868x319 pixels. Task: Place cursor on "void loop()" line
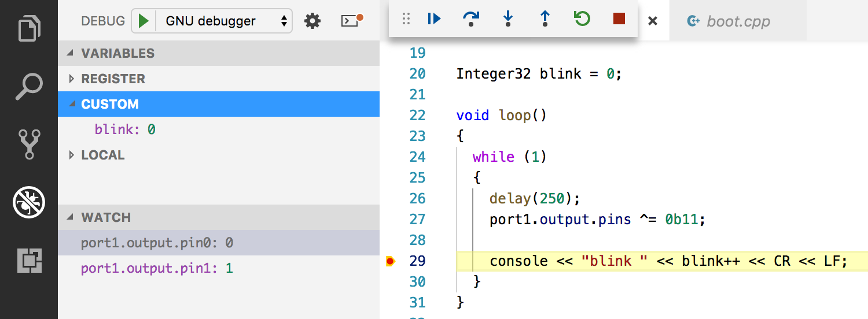pyautogui.click(x=501, y=116)
